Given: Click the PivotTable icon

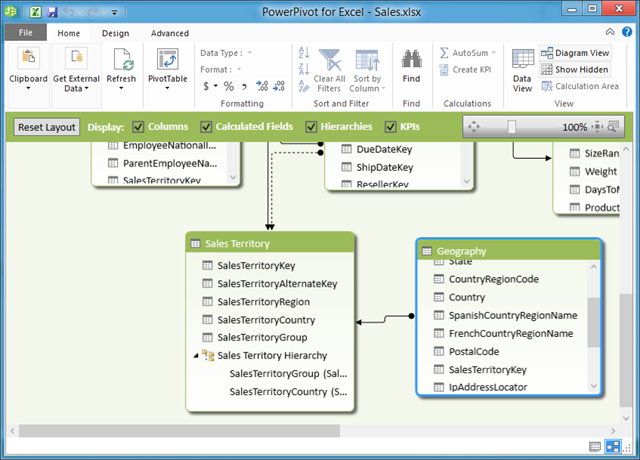Looking at the screenshot, I should pyautogui.click(x=167, y=59).
